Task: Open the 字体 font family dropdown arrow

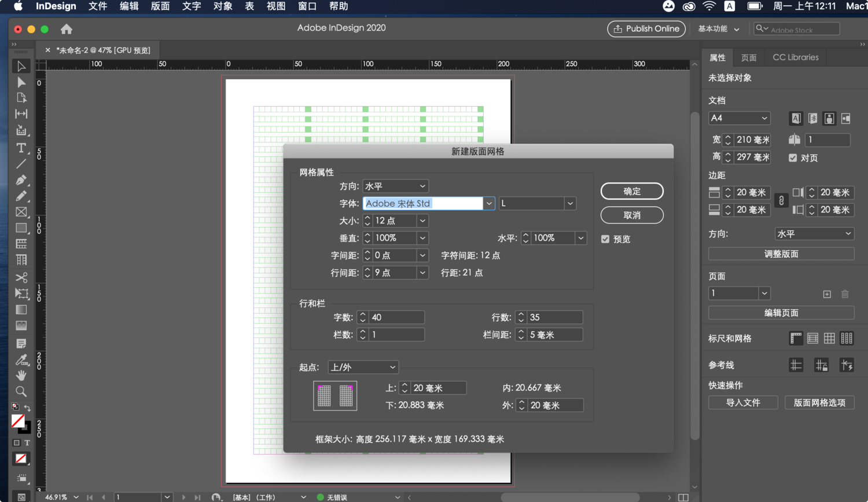Action: [489, 203]
